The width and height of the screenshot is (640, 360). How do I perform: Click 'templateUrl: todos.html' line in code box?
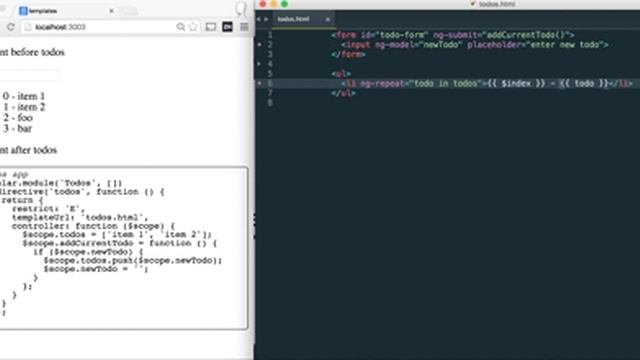pyautogui.click(x=80, y=217)
